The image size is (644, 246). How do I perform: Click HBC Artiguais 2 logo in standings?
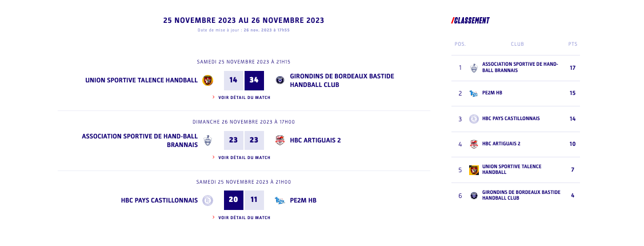[x=474, y=144]
